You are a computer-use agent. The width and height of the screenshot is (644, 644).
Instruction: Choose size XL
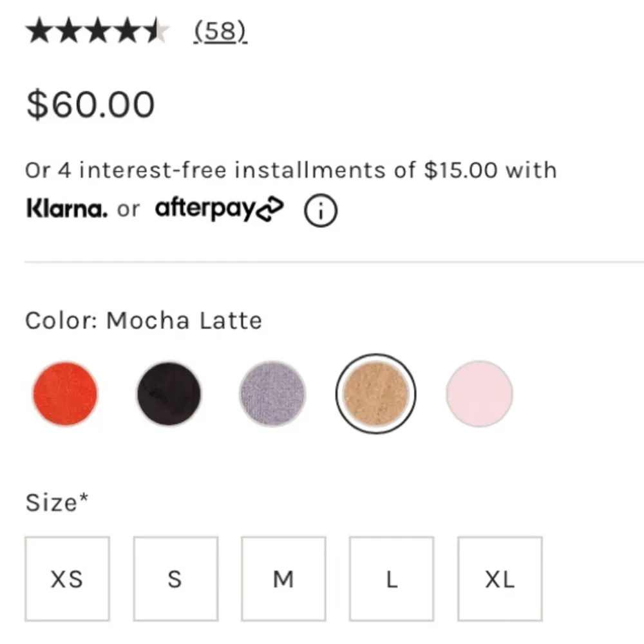[500, 578]
